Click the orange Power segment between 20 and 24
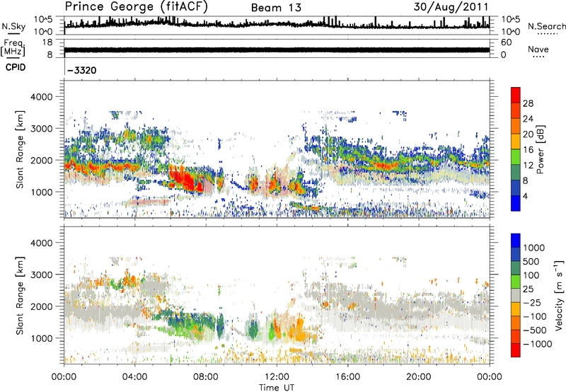Image resolution: width=566 pixels, height=392 pixels. 516,126
